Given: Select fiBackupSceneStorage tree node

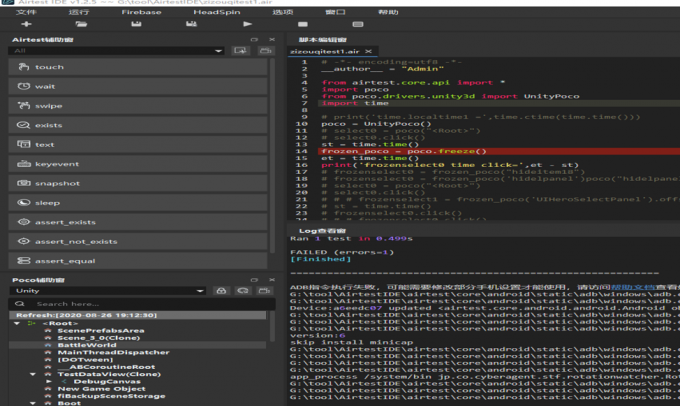Looking at the screenshot, I should 111,396.
